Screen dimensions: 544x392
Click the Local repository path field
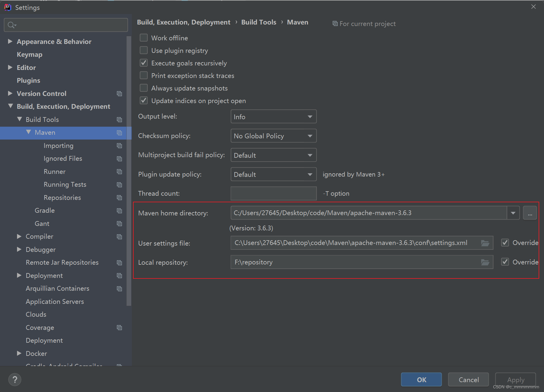362,262
